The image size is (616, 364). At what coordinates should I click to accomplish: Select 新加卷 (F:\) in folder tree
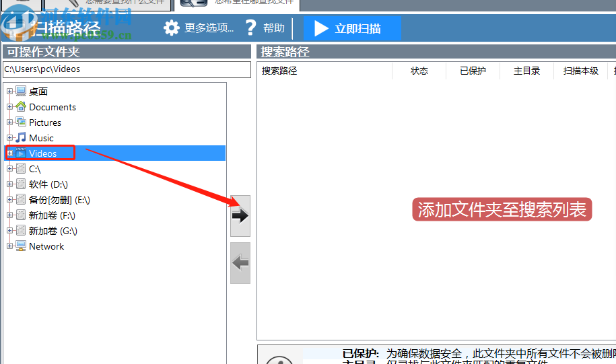pyautogui.click(x=52, y=215)
